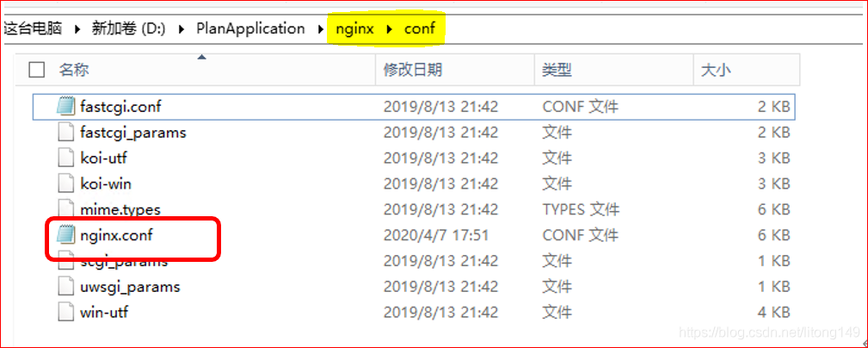Click 3 KB size of koi-win
Image resolution: width=868 pixels, height=348 pixels.
point(774,183)
